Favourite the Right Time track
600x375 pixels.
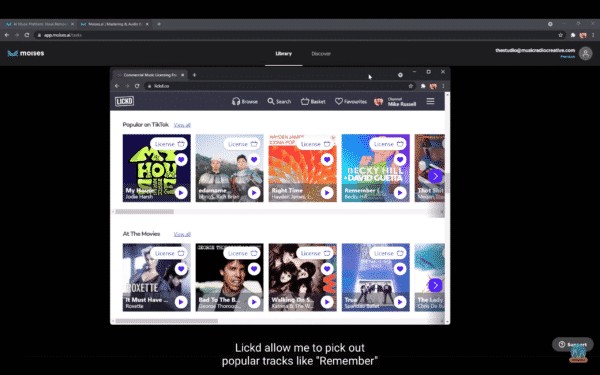pyautogui.click(x=327, y=159)
